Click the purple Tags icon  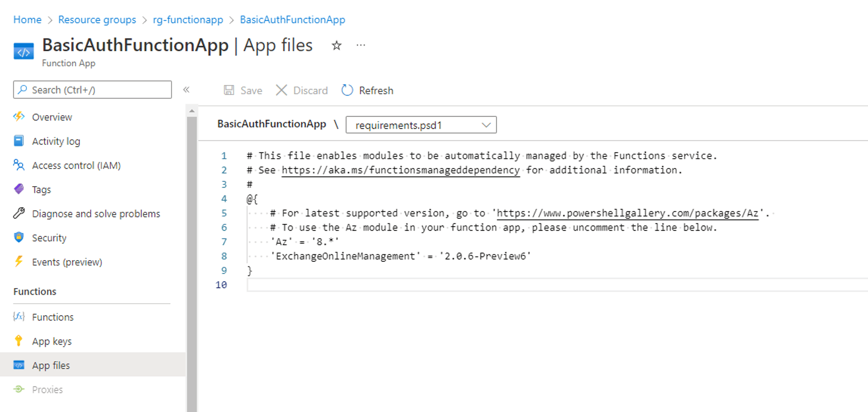coord(19,190)
